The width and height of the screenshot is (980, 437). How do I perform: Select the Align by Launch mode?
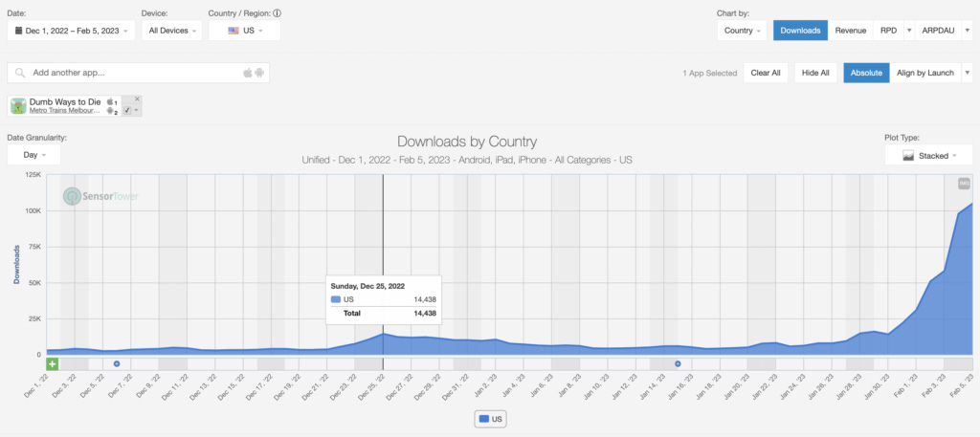(x=925, y=73)
